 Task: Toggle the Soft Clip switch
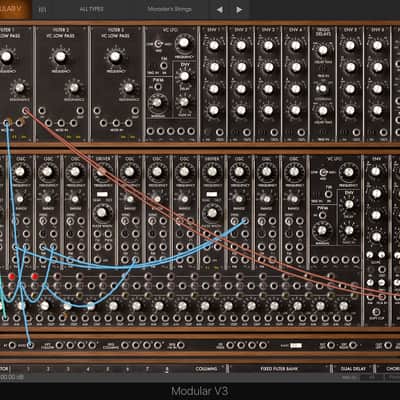pyautogui.click(x=377, y=312)
